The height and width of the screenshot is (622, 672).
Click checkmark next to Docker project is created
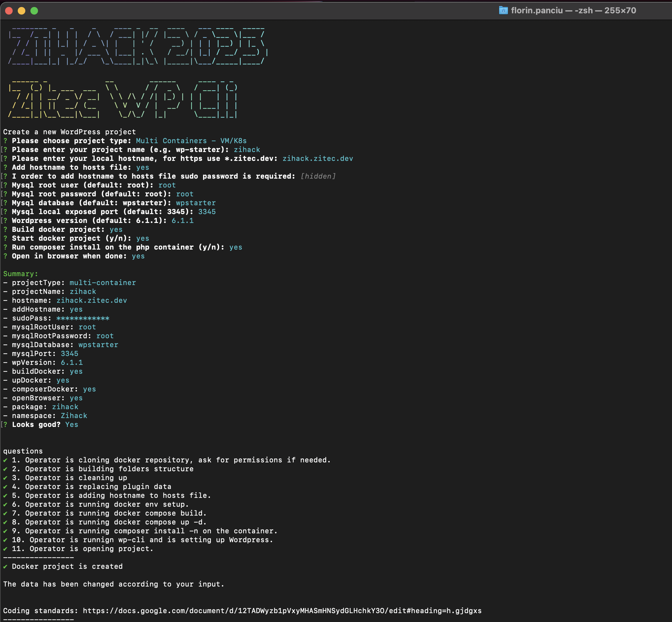pos(5,567)
